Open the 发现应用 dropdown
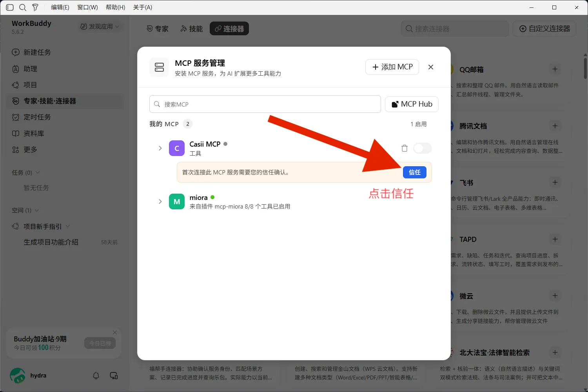 (100, 27)
